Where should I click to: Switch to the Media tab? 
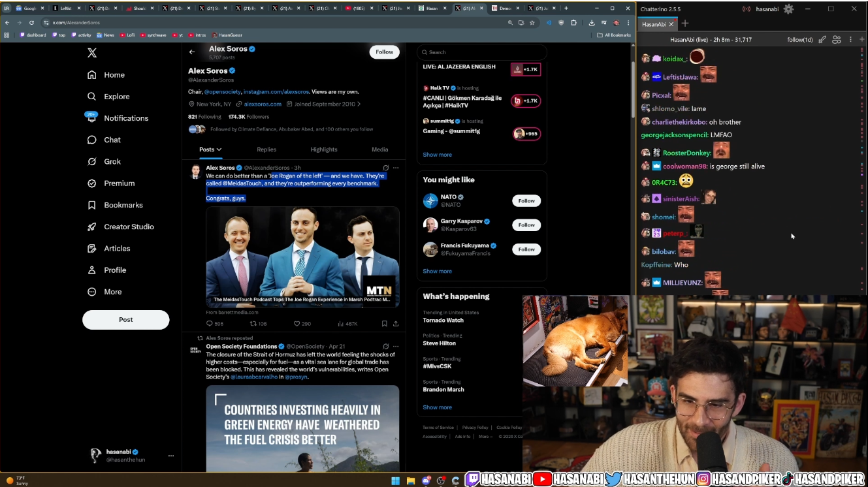point(380,149)
